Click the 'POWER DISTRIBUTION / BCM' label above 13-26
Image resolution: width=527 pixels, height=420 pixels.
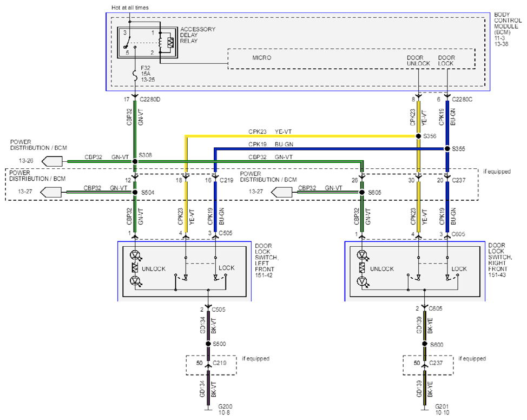coord(38,145)
